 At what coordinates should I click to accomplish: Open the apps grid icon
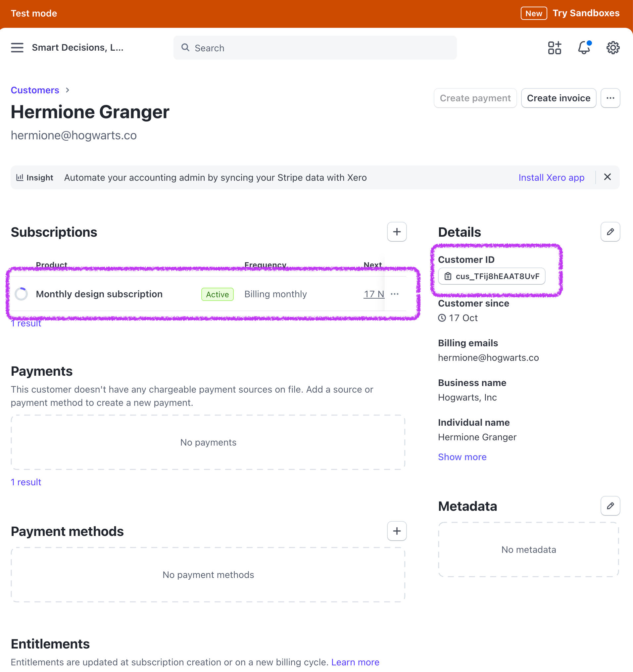[x=554, y=48]
